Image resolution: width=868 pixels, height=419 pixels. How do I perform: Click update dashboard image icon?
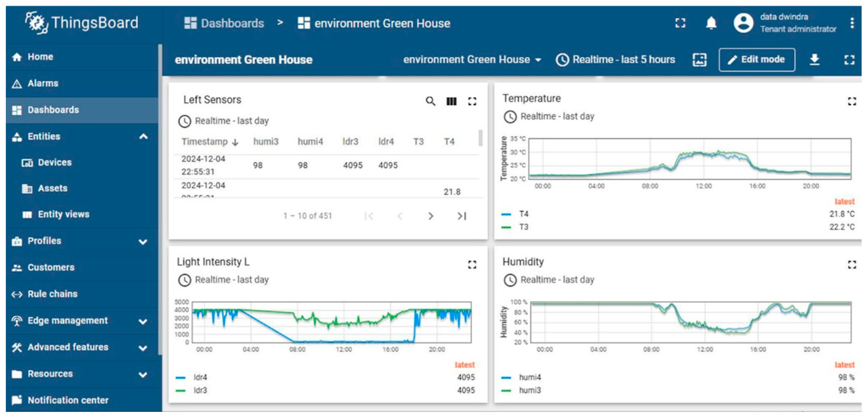tap(699, 60)
